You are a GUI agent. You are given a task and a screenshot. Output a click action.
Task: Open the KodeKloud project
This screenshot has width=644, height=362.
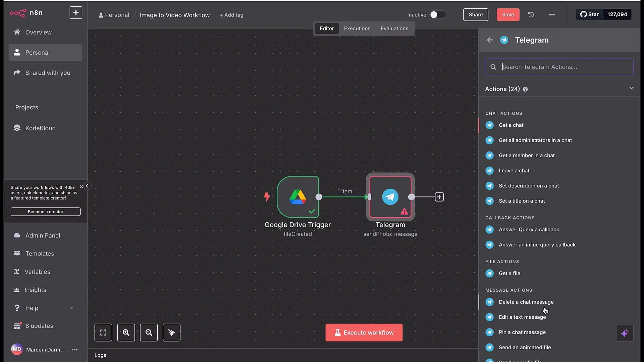tap(45, 128)
